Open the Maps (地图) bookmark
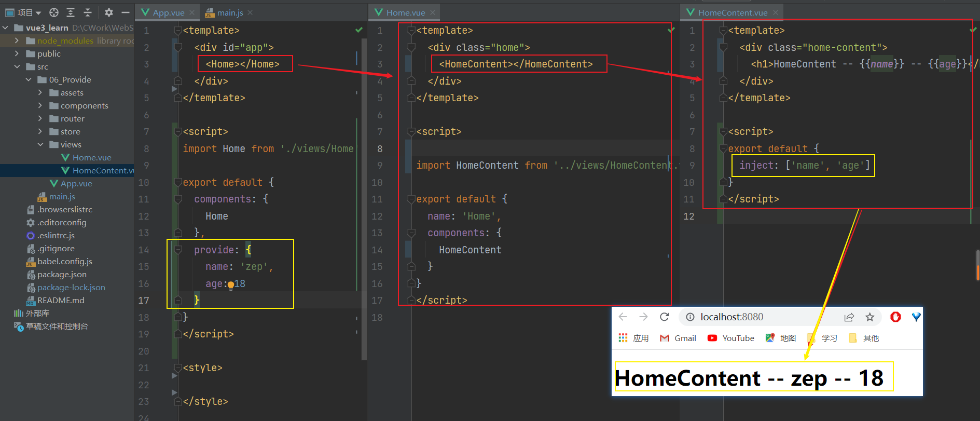Image resolution: width=980 pixels, height=421 pixels. (780, 338)
